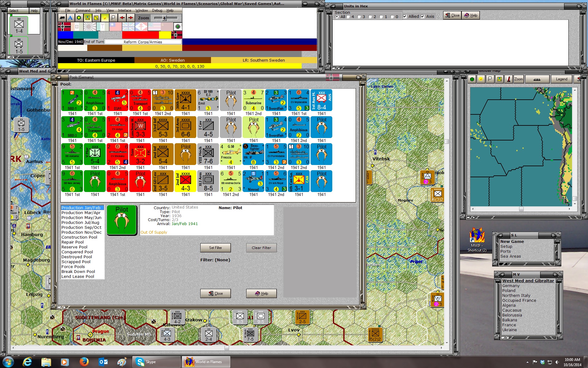588x368 pixels.
Task: Click the white flag toolbar icon
Action: coord(113,18)
